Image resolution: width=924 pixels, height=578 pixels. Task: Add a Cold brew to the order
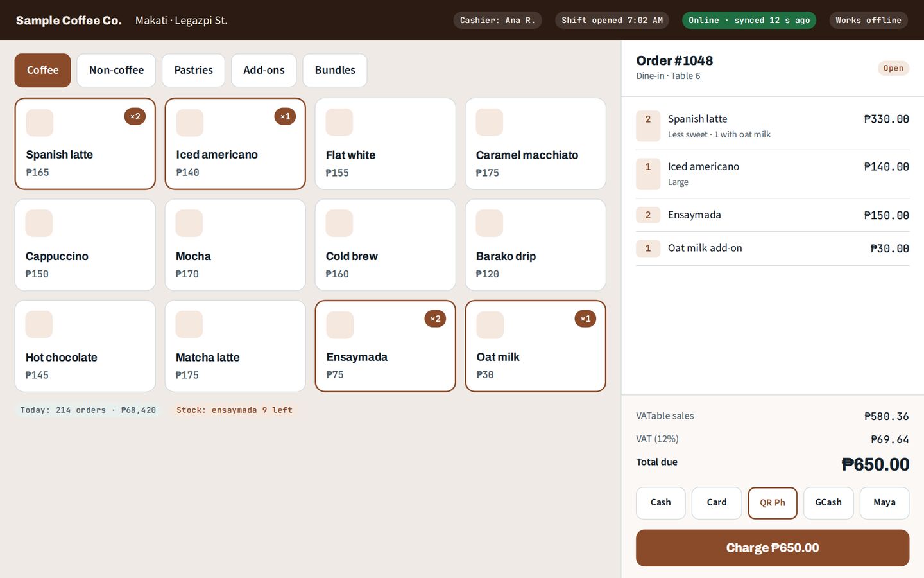click(386, 245)
